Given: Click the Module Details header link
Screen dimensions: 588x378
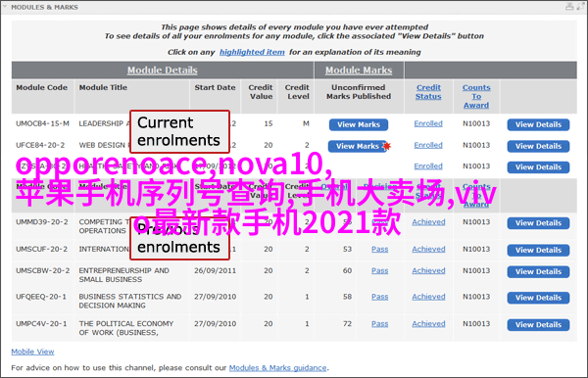Looking at the screenshot, I should point(163,71).
